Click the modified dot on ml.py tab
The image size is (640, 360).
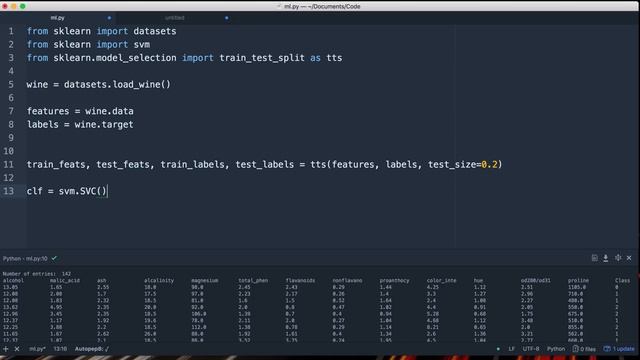tap(109, 18)
